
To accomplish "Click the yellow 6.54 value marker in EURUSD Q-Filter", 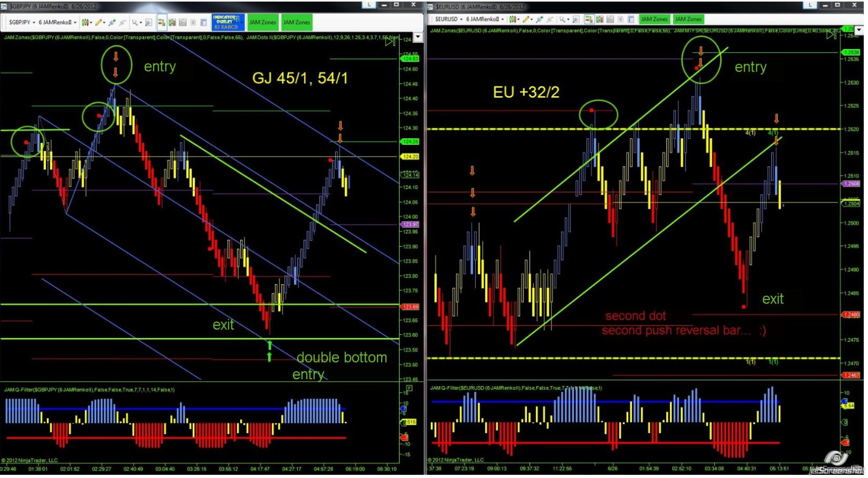I will pos(848,406).
